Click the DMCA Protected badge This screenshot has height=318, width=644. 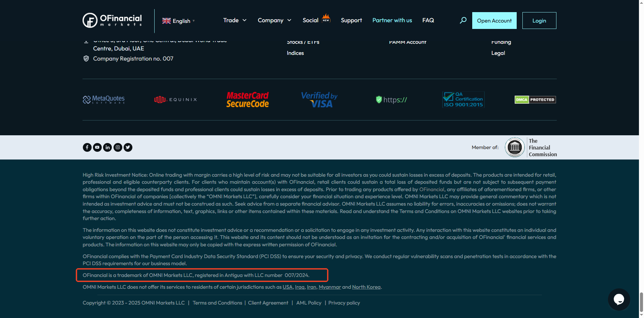(535, 100)
